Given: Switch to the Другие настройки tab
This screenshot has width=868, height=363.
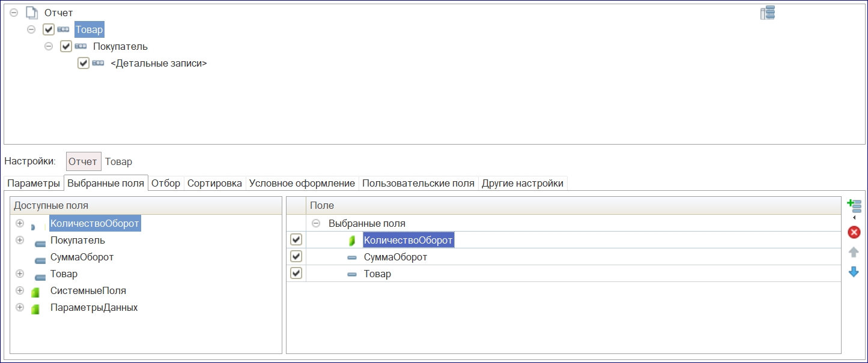Looking at the screenshot, I should tap(523, 183).
